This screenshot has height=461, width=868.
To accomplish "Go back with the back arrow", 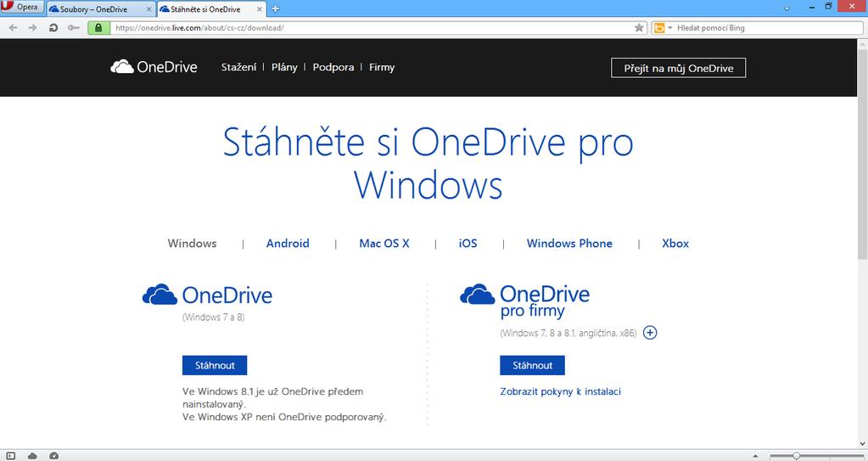I will [x=14, y=28].
